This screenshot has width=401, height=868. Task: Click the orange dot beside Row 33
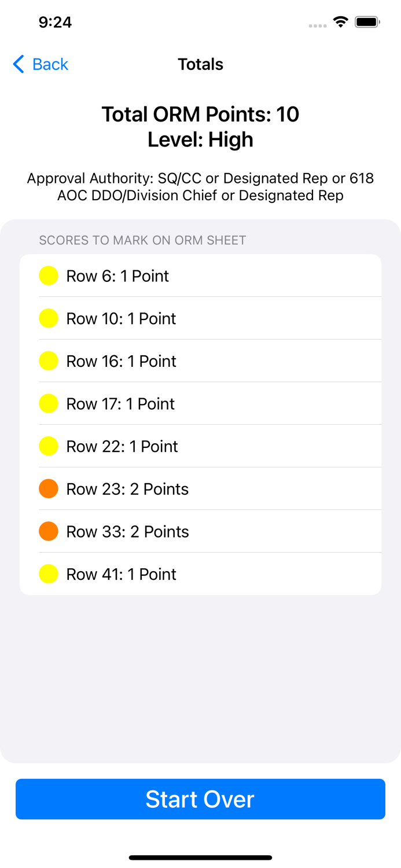pos(49,531)
